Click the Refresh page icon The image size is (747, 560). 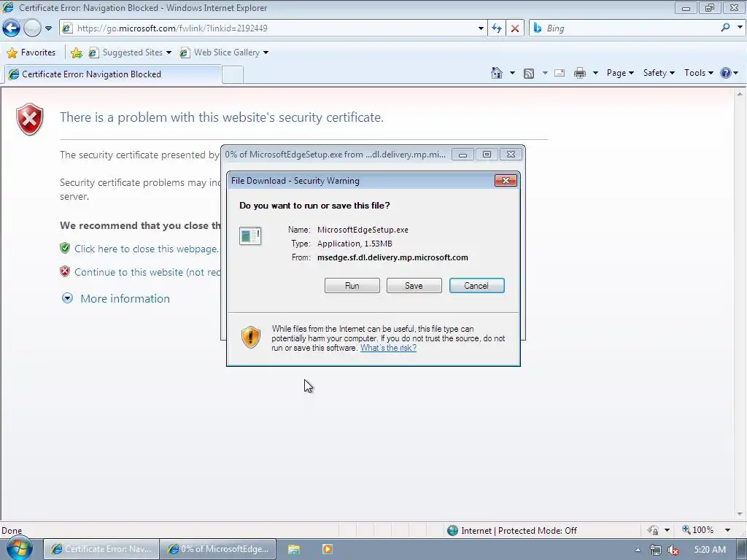(x=496, y=28)
